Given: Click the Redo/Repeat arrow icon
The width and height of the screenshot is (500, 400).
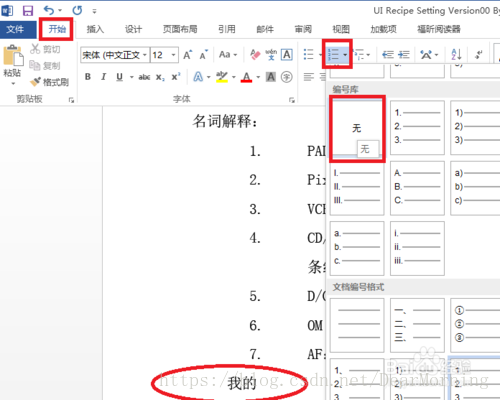Looking at the screenshot, I should coord(77,11).
